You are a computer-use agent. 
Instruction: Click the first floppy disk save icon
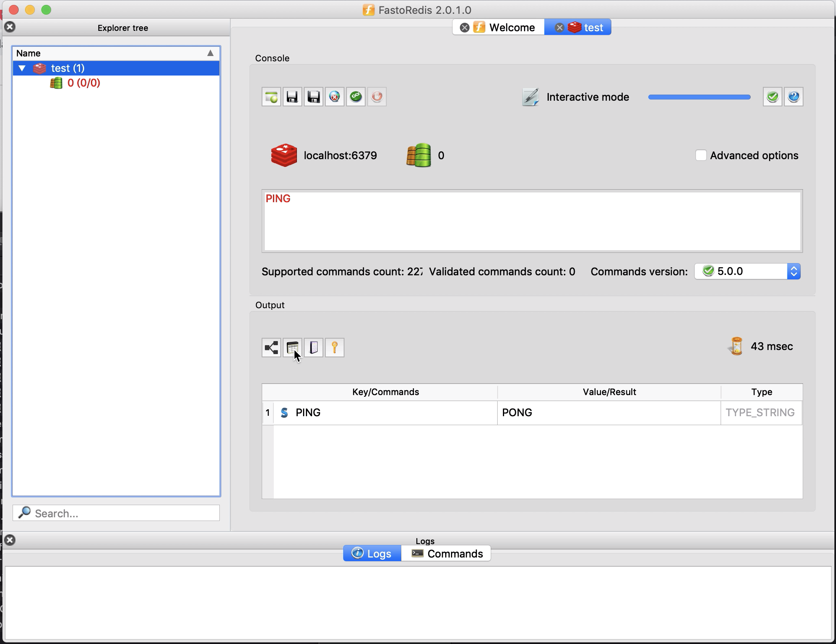292,97
